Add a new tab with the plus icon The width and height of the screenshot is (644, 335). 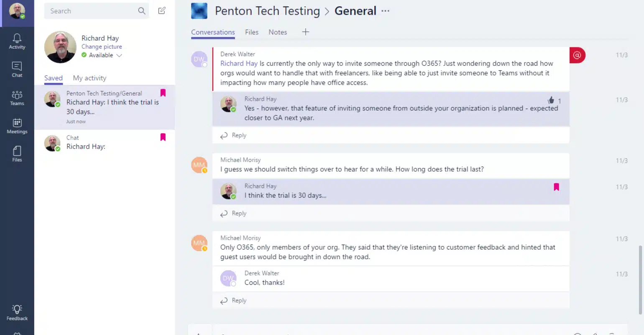306,32
